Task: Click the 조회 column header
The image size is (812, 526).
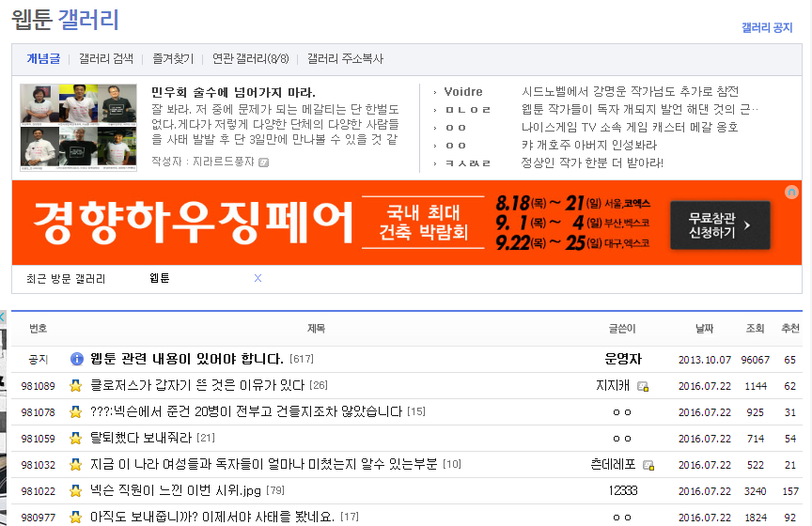Action: [755, 328]
